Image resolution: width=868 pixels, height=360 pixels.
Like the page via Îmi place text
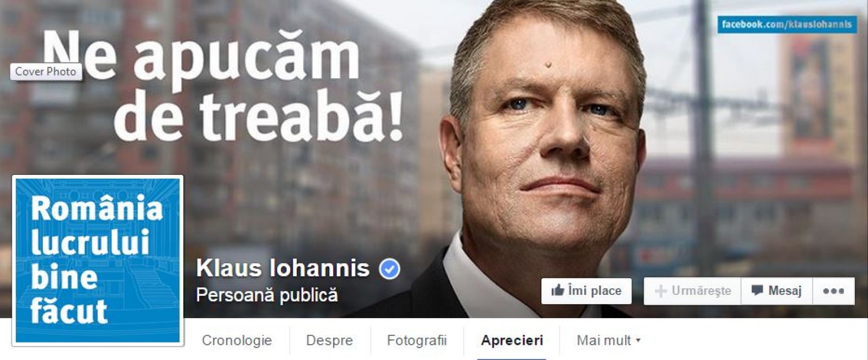[x=595, y=291]
